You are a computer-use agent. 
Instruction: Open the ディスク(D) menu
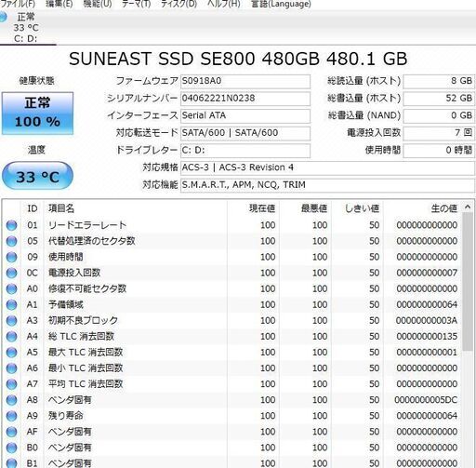click(x=178, y=4)
